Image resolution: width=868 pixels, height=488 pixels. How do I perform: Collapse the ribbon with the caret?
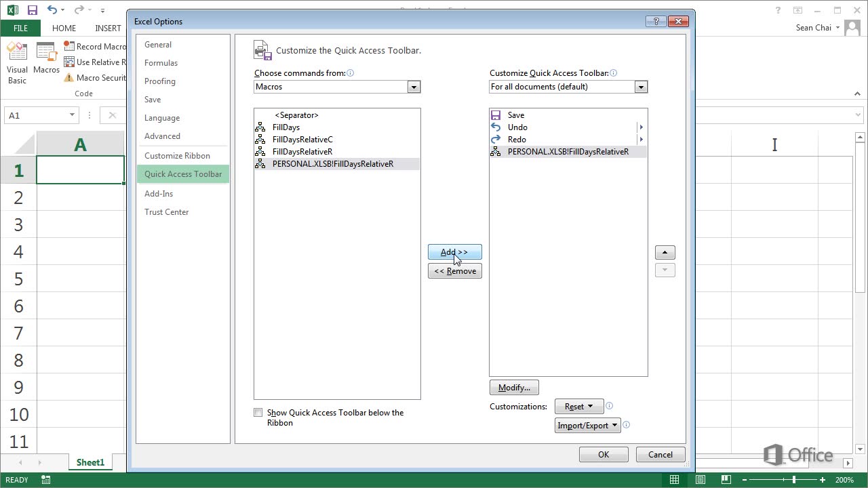pos(856,94)
